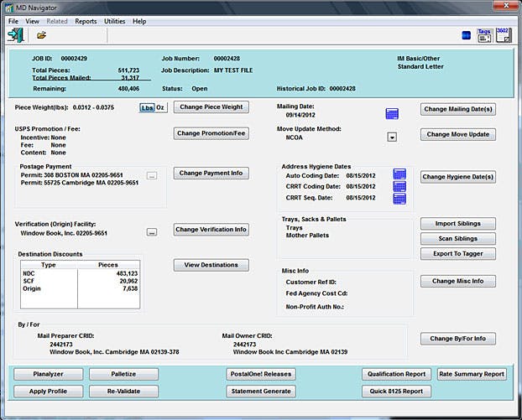
Task: Click the ellipsis button beside Postage Payment permits
Action: coord(152,176)
